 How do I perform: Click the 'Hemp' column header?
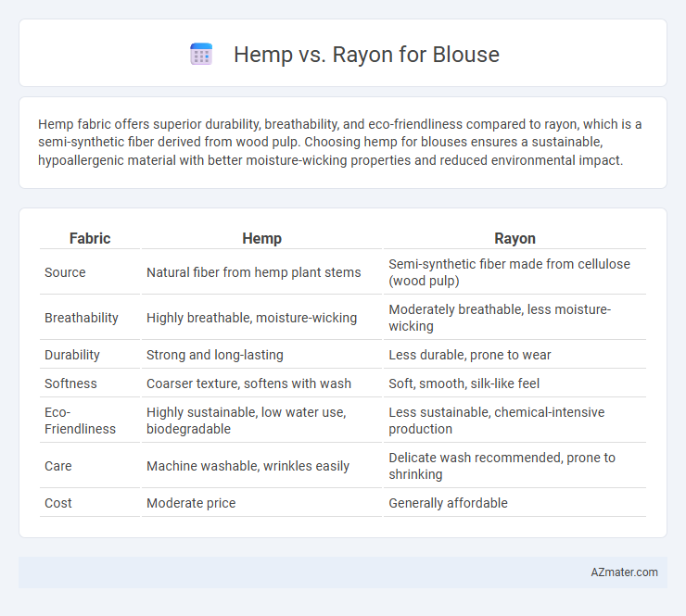[x=261, y=238]
